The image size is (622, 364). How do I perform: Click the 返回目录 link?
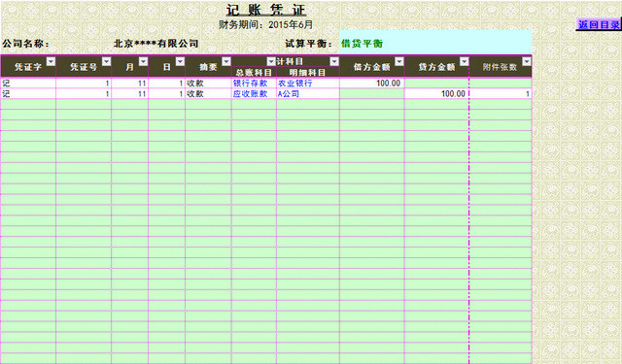[x=599, y=24]
